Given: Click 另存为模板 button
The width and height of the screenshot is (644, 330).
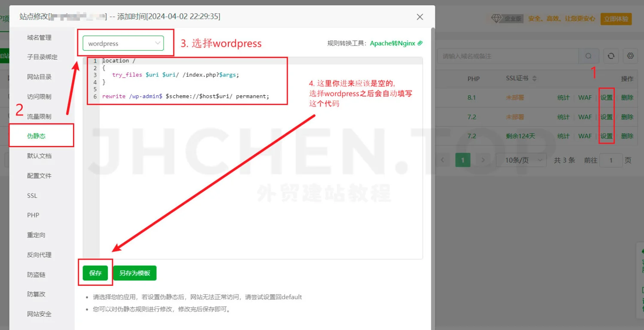Looking at the screenshot, I should [135, 273].
